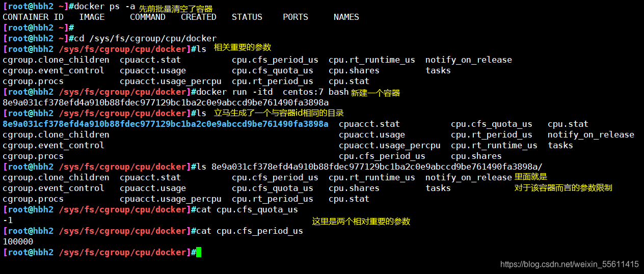Click the 'docker ps -a' command text
Viewport: 644px width, 274px height.
tap(104, 7)
